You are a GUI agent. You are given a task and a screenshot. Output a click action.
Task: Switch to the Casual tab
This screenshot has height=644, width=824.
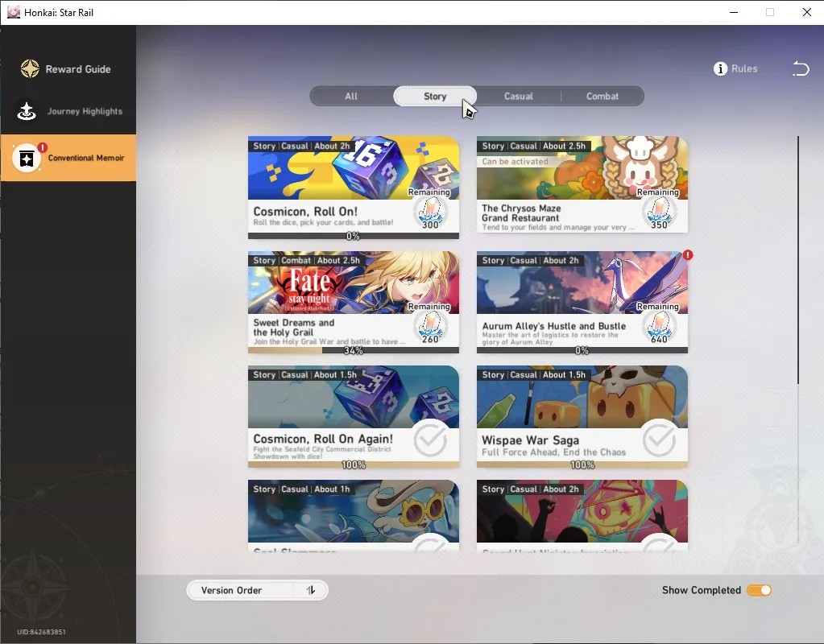tap(519, 96)
